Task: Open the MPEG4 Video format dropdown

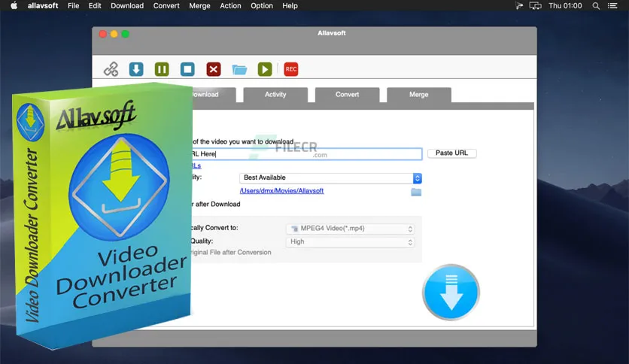Action: pyautogui.click(x=350, y=229)
